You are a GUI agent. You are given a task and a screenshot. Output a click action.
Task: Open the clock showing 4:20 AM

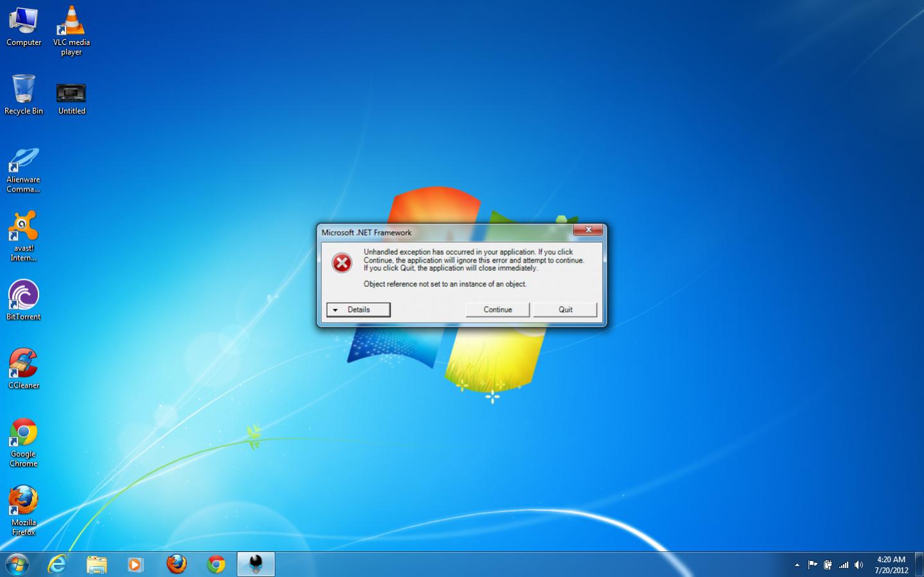pos(891,565)
